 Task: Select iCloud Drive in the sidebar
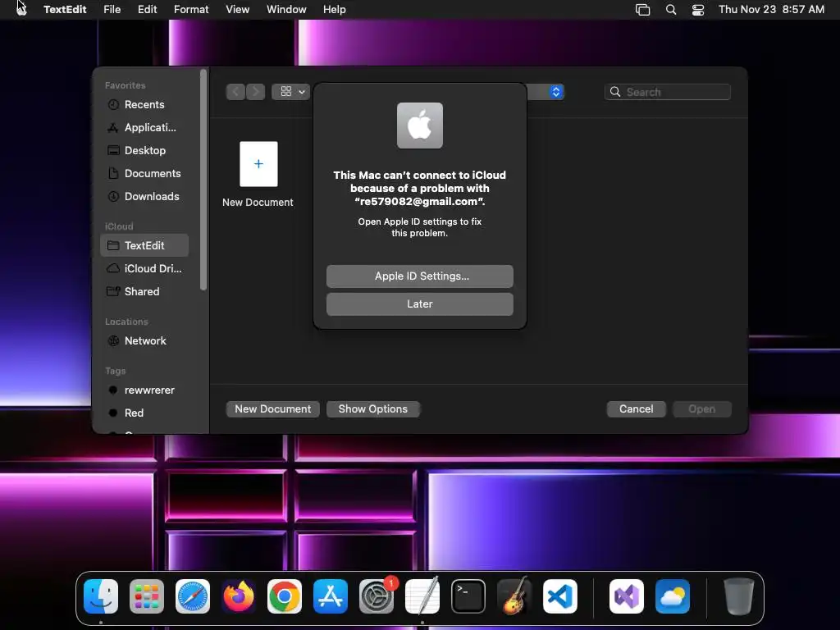(x=144, y=268)
